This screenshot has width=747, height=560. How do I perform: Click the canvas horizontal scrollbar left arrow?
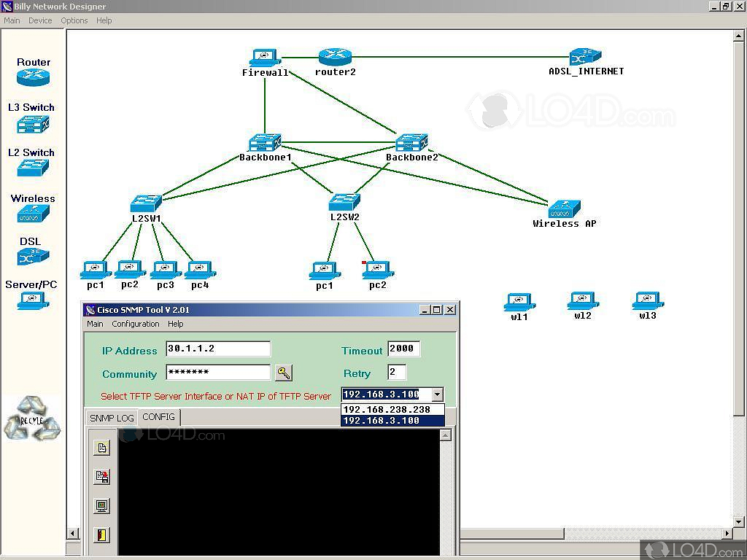73,533
